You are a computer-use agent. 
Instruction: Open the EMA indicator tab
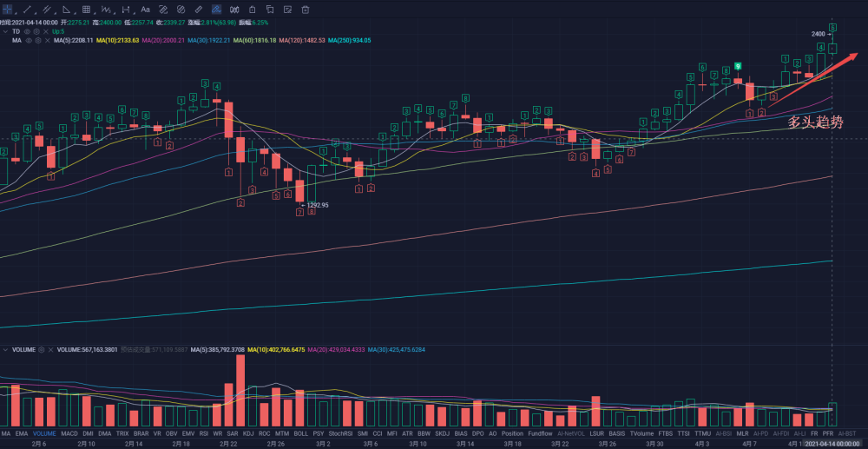click(22, 433)
